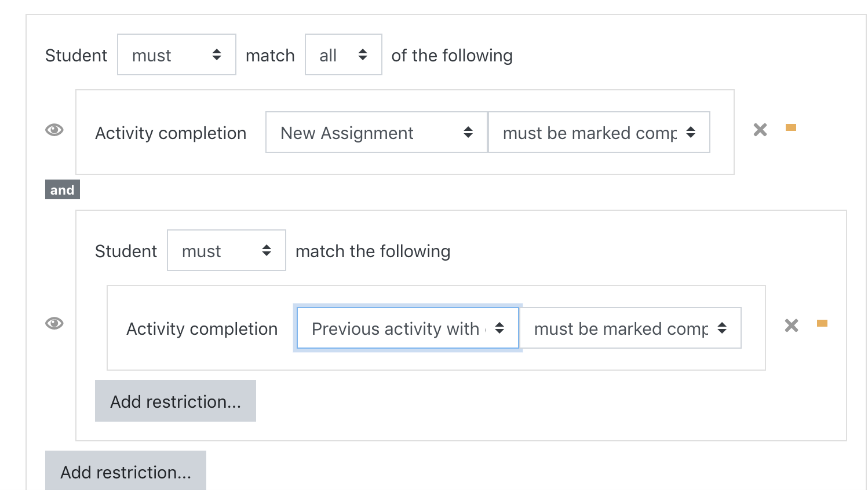Delete the nested restriction set with X
Image resolution: width=868 pixels, height=490 pixels.
click(x=792, y=326)
